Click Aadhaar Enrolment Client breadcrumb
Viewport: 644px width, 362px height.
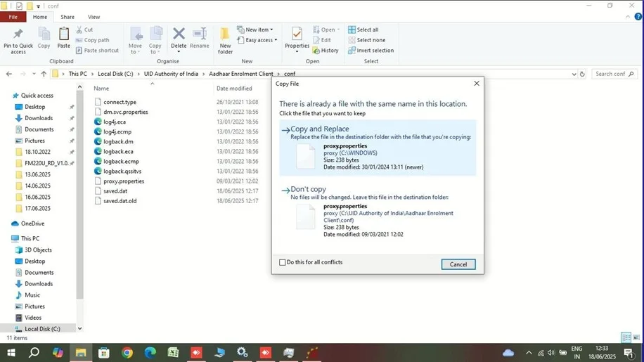click(241, 74)
